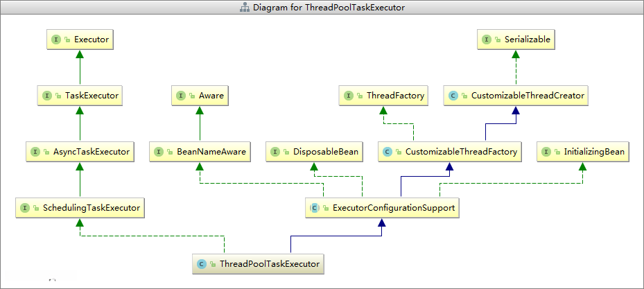Click the interface icon on the SchedulingTaskExecutor node
Viewport: 644px width, 289px height.
tap(26, 208)
